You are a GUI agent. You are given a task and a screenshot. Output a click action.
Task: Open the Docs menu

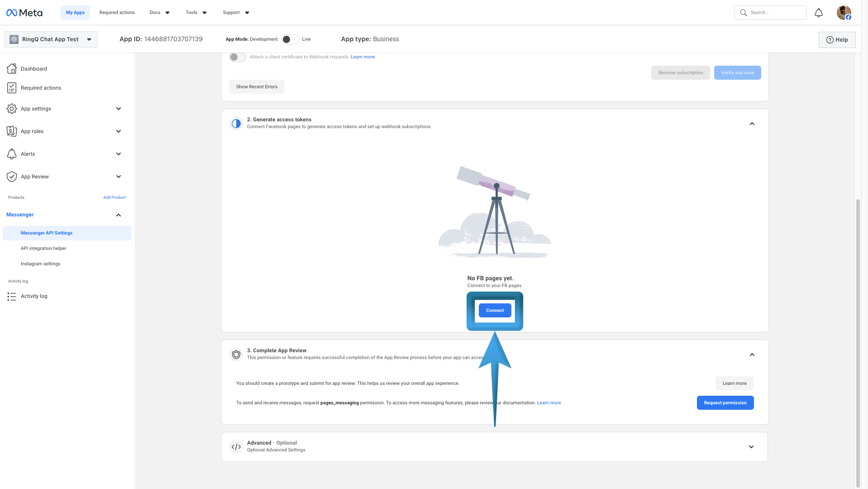pyautogui.click(x=159, y=13)
